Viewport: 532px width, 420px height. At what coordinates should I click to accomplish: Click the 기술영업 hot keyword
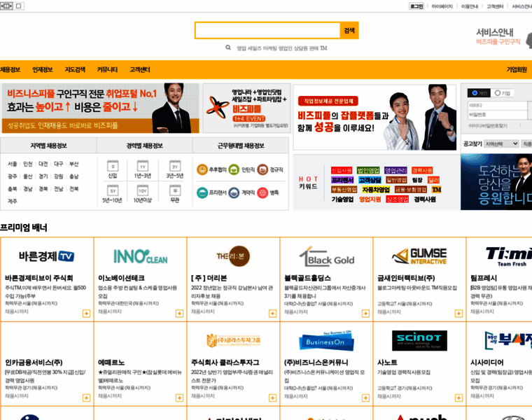click(342, 199)
